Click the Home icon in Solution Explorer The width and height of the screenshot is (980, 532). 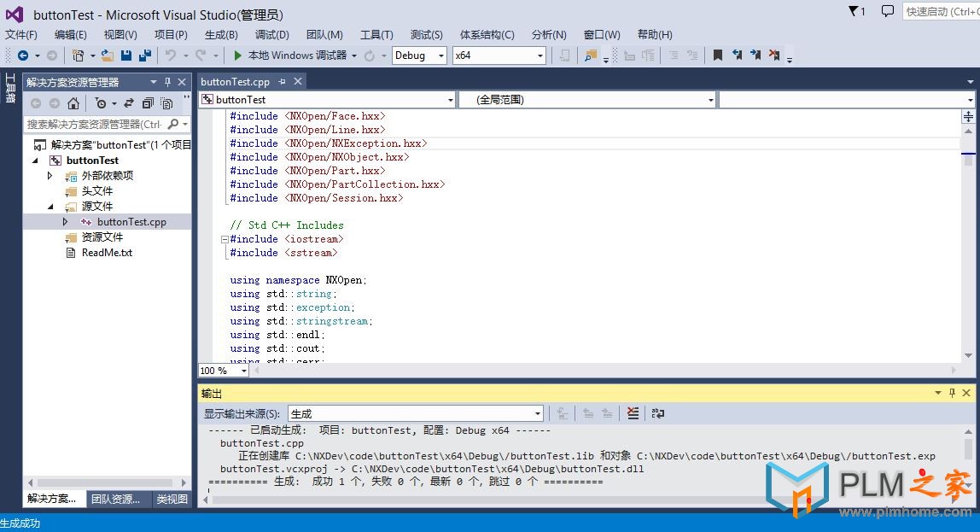[x=73, y=103]
